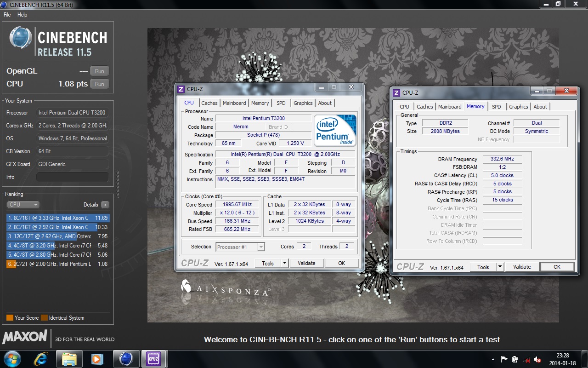The height and width of the screenshot is (368, 588).
Task: Click the Intel Pentium inside logo
Action: pos(335,131)
